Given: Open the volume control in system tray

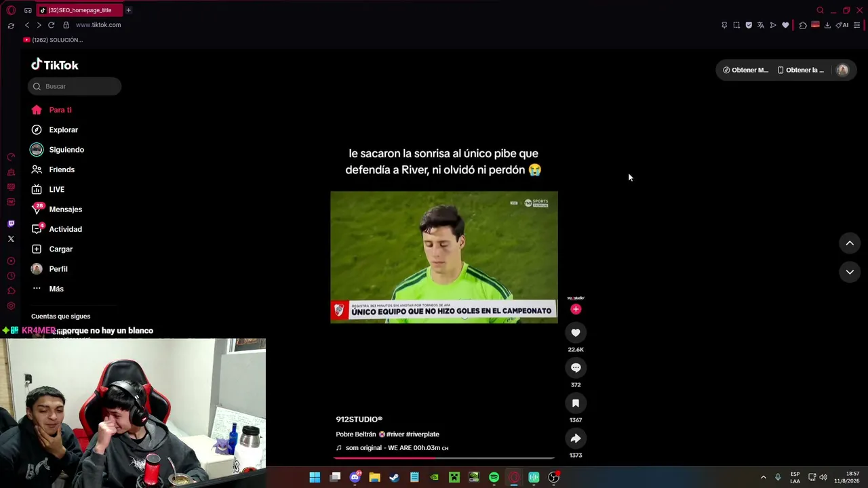Looking at the screenshot, I should point(823,477).
